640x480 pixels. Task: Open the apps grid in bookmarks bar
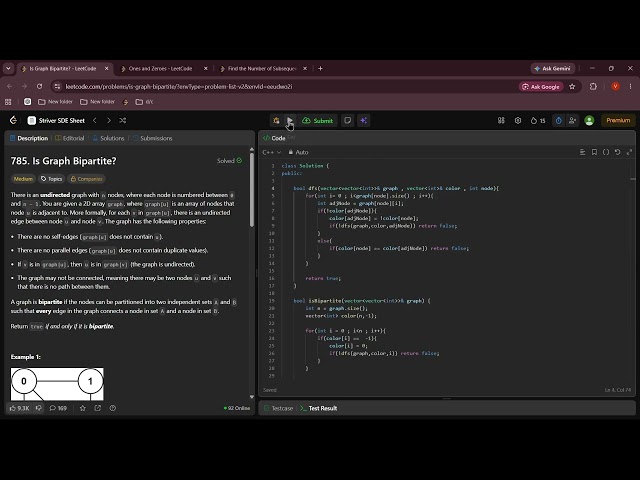tap(8, 102)
